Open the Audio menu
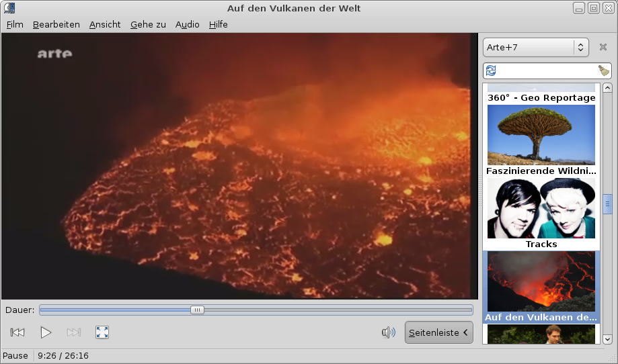 click(x=187, y=24)
